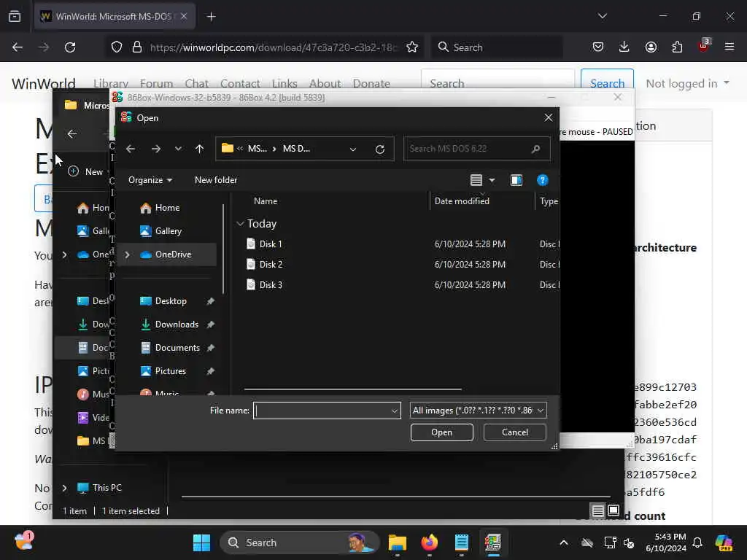Sort files by Date modified column

tap(462, 201)
